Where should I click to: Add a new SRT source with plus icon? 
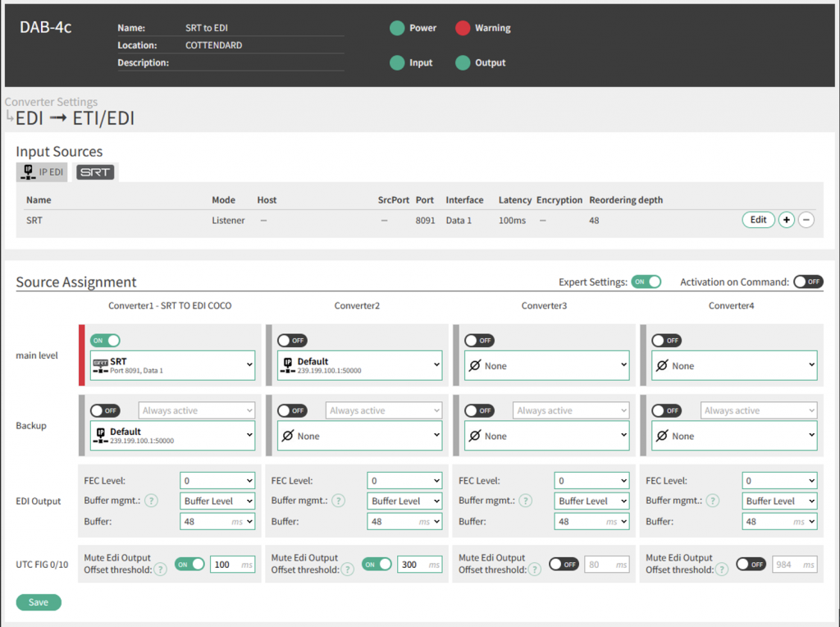786,220
